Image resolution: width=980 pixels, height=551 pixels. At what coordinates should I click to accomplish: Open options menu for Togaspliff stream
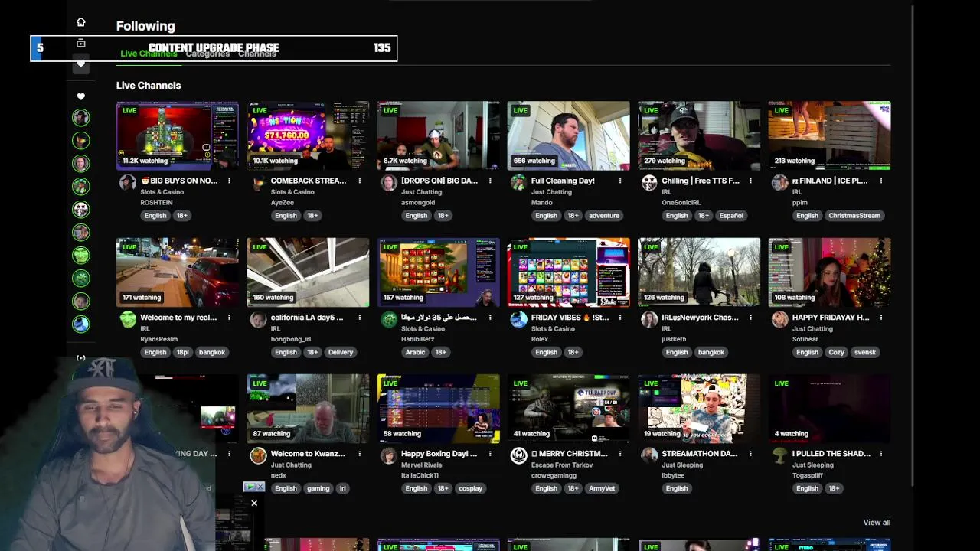tap(881, 454)
